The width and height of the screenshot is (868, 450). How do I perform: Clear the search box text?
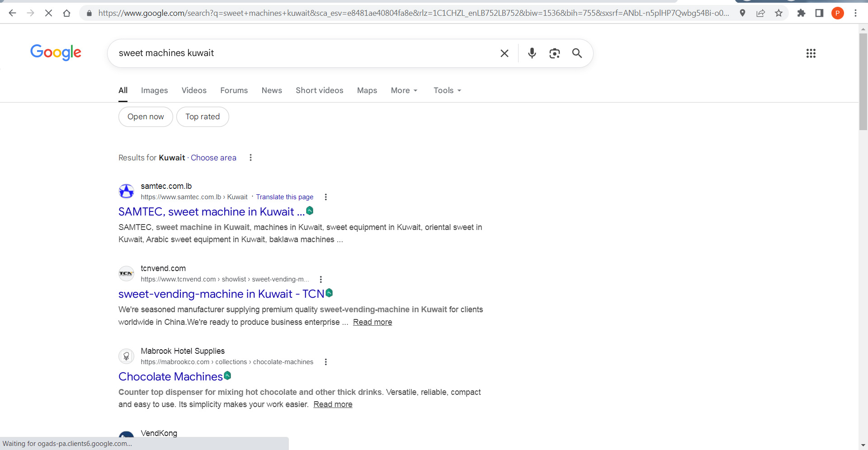(x=505, y=53)
